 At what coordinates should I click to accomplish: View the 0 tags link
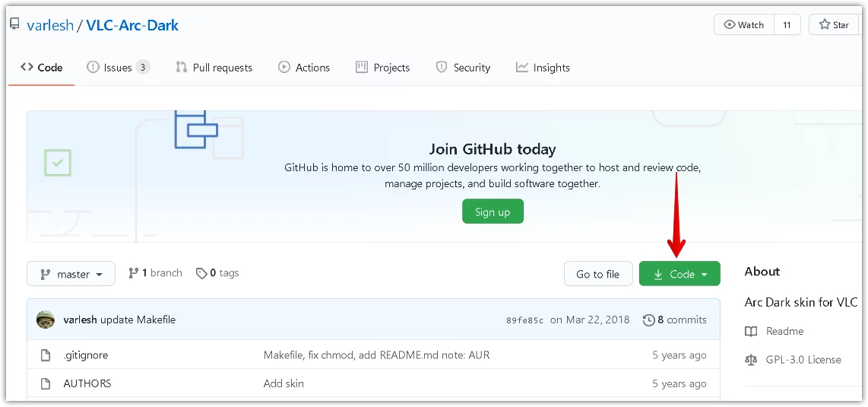pyautogui.click(x=217, y=273)
